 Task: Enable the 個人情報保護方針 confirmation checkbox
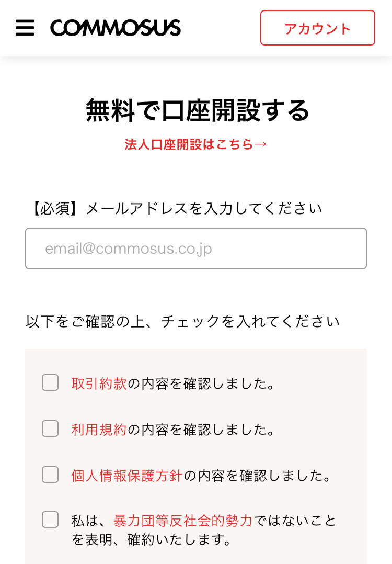pyautogui.click(x=50, y=475)
